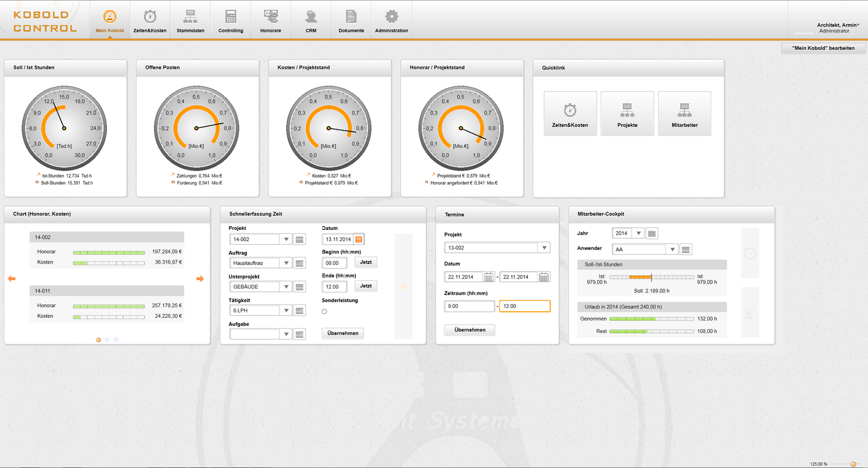Screen dimensions: 868x468
Task: Open the Projekte quicklink tile
Action: tap(627, 113)
